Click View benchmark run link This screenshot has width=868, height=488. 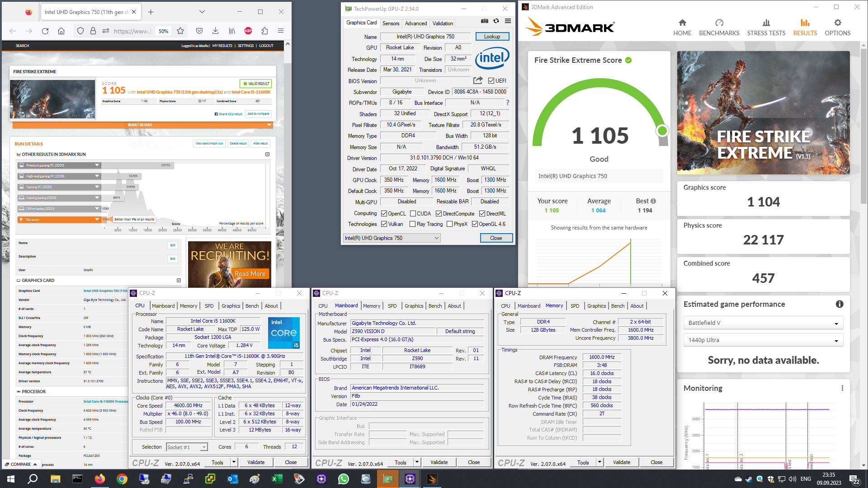(x=209, y=144)
